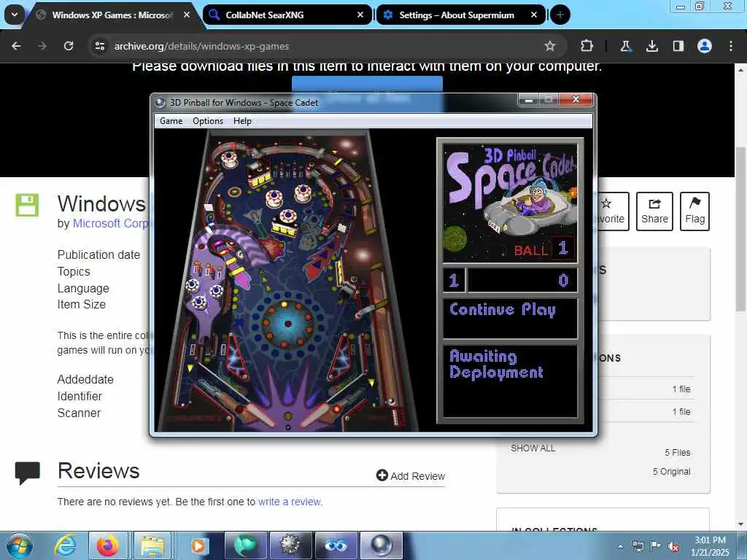Switch to the Supermium browser taskbar icon

(245, 545)
